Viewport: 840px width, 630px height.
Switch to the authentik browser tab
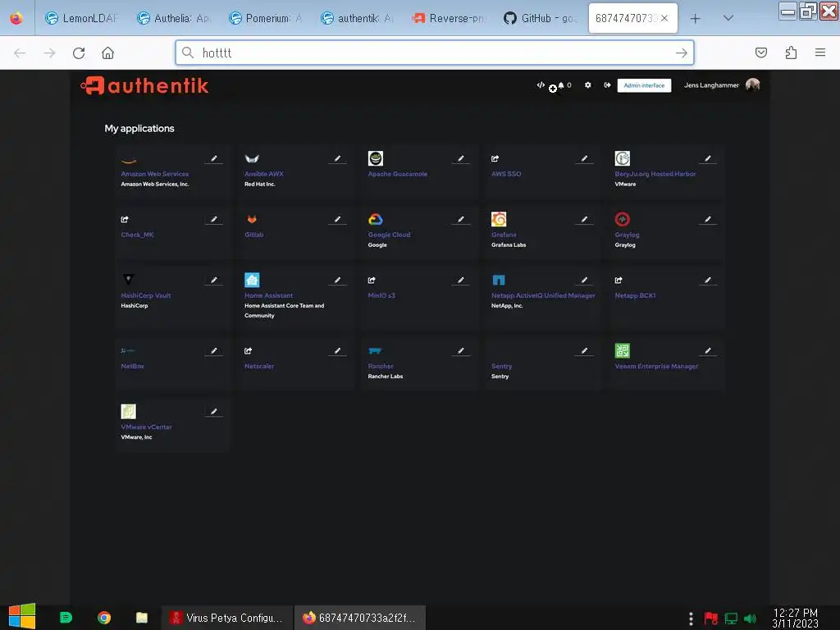click(358, 18)
